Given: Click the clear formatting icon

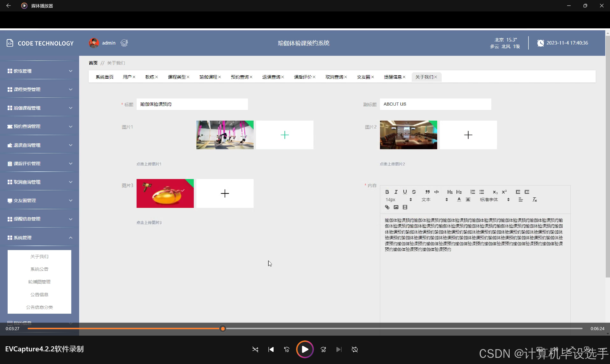Looking at the screenshot, I should [x=534, y=200].
